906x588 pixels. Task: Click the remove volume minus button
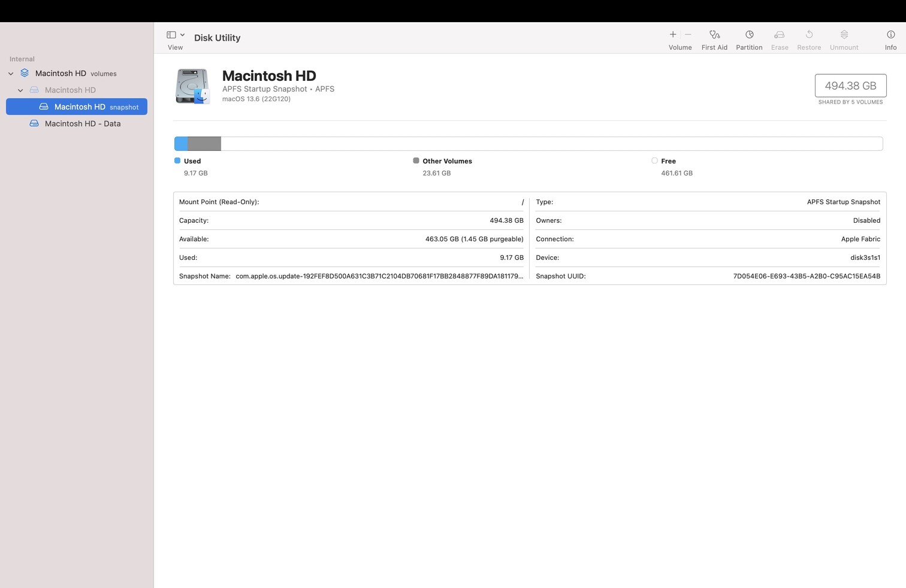688,34
